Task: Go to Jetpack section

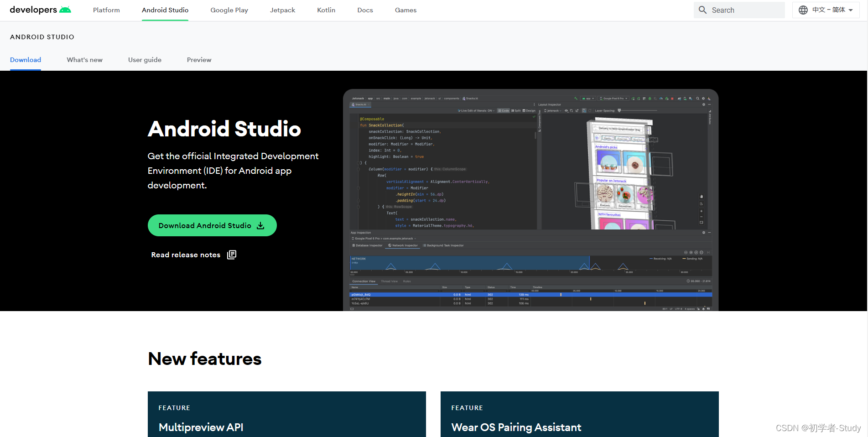Action: point(282,10)
